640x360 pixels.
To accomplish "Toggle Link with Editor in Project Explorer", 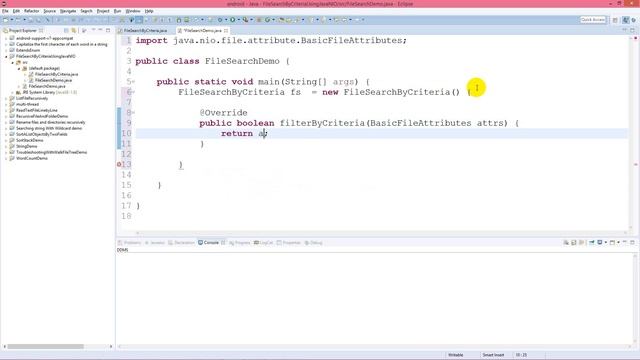I will tap(73, 31).
